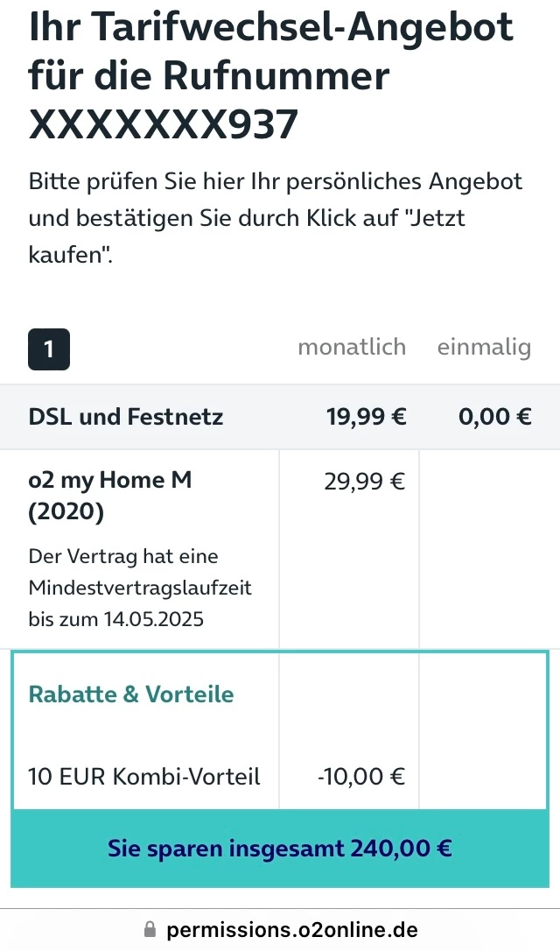Click the 0,00 € one-time total

click(494, 417)
